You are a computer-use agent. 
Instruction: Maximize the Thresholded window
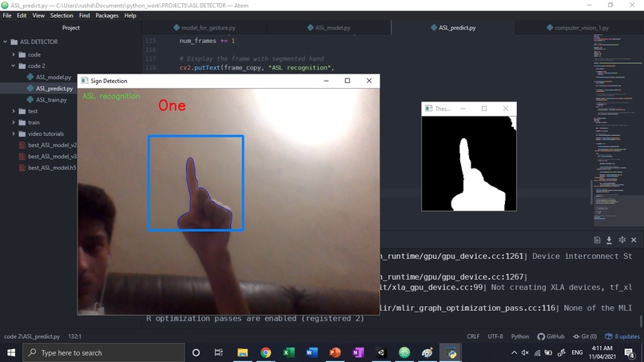(484, 109)
